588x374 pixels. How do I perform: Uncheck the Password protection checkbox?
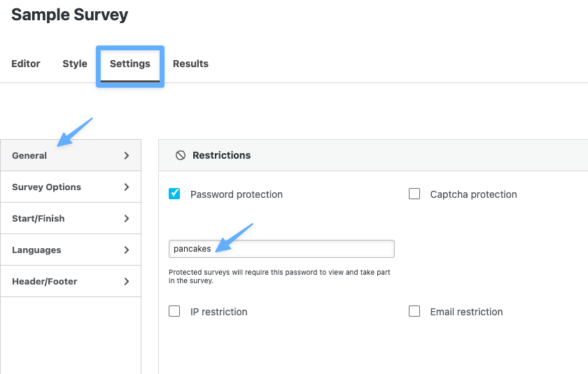174,194
